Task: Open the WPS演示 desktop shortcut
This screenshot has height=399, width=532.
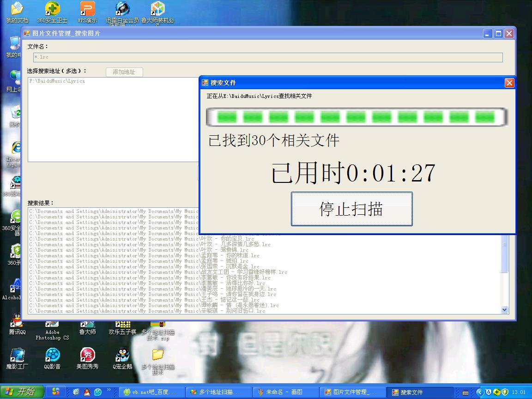Action: [x=88, y=12]
